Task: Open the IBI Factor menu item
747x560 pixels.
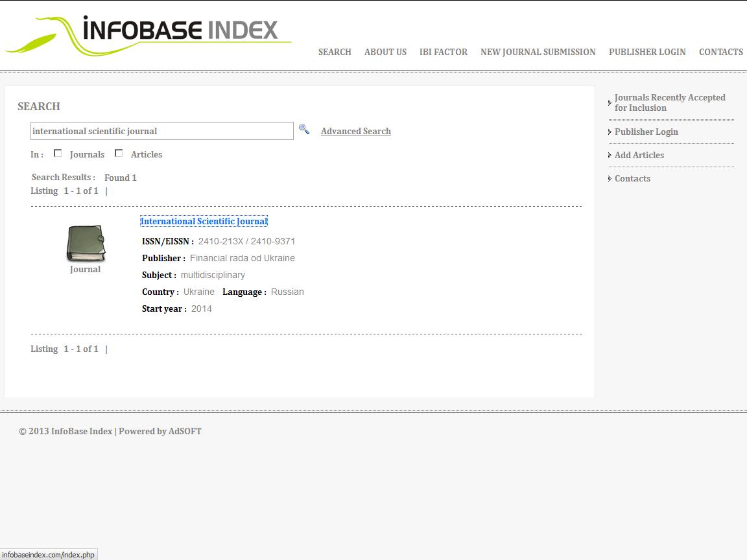Action: pos(443,52)
